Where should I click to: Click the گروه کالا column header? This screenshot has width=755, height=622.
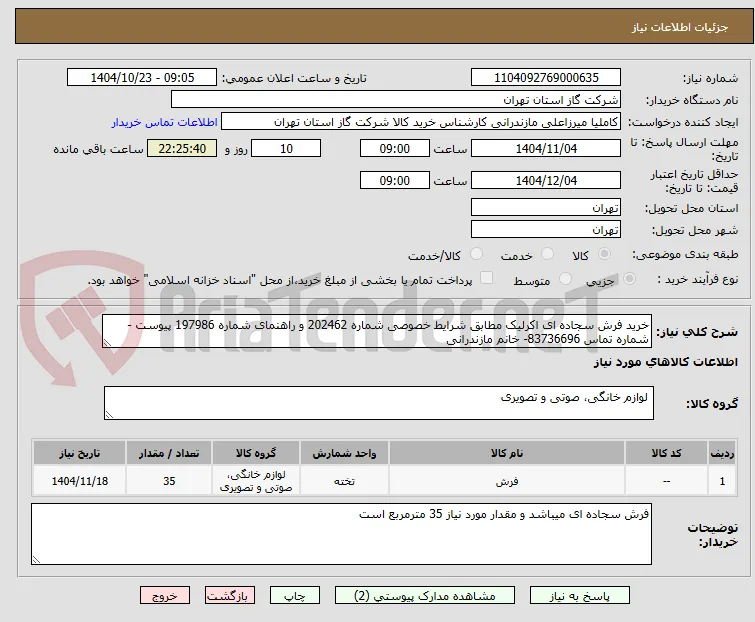(x=256, y=453)
